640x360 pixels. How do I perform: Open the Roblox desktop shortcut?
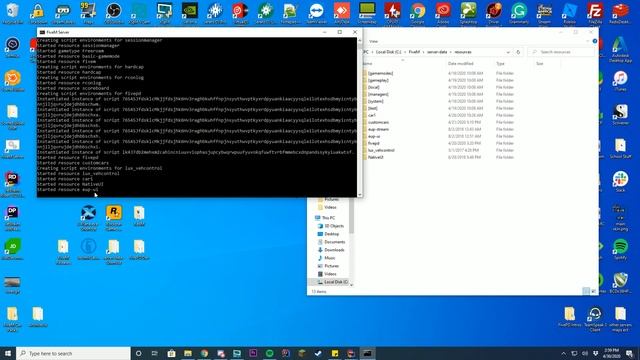pos(569,13)
